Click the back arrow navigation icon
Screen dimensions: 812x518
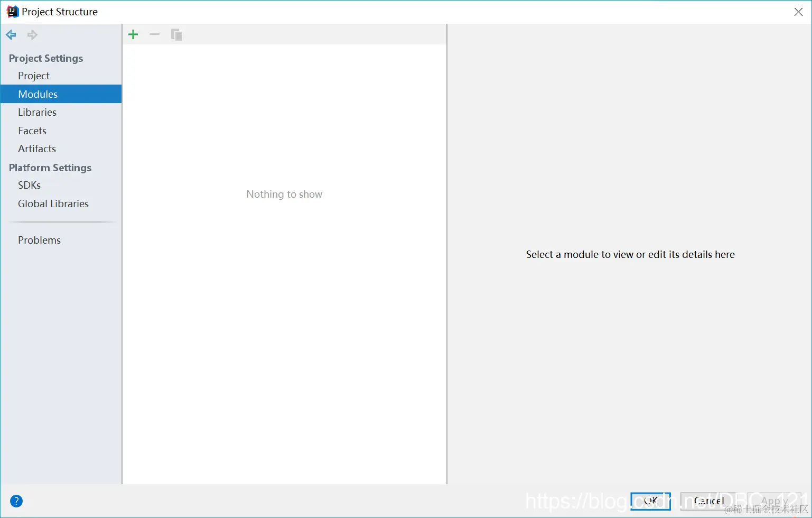(x=11, y=35)
